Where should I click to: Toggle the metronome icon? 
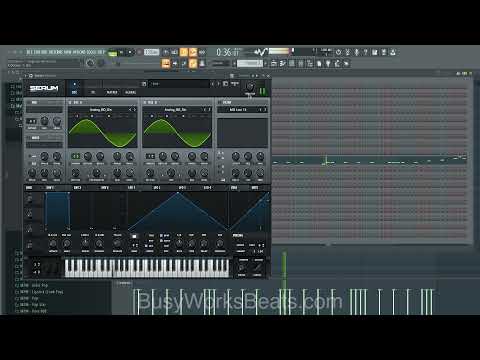[166, 52]
